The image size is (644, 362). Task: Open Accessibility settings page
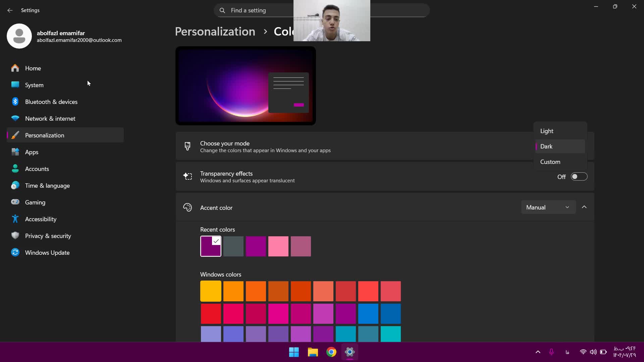tap(41, 219)
